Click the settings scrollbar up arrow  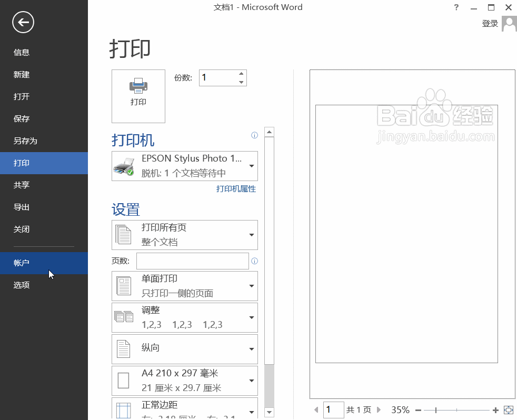click(x=270, y=132)
